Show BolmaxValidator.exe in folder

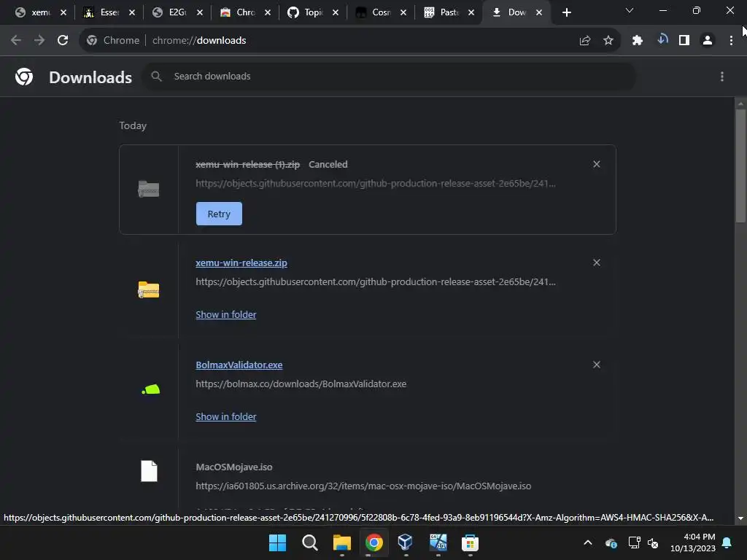tap(226, 416)
